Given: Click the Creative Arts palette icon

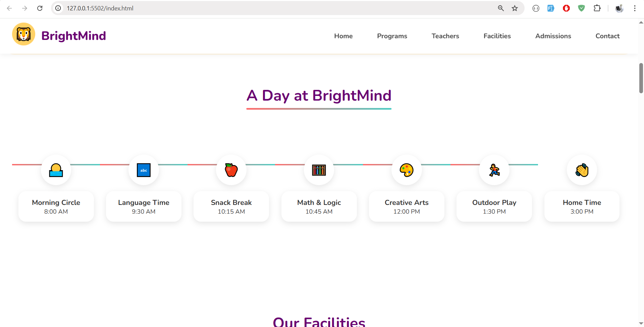Looking at the screenshot, I should 407,170.
